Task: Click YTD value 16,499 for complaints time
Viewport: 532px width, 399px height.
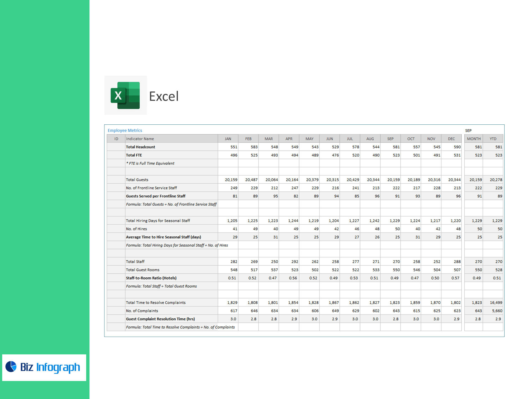Action: pyautogui.click(x=496, y=303)
